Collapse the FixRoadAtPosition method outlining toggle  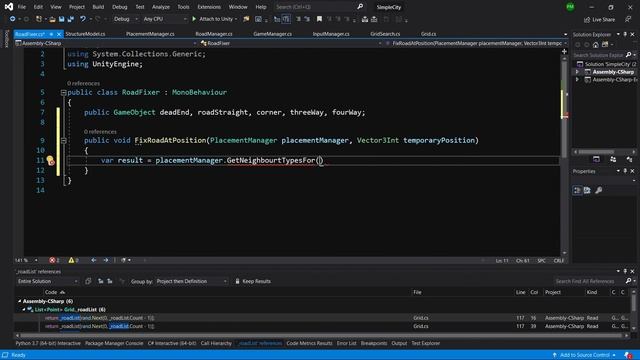click(64, 141)
